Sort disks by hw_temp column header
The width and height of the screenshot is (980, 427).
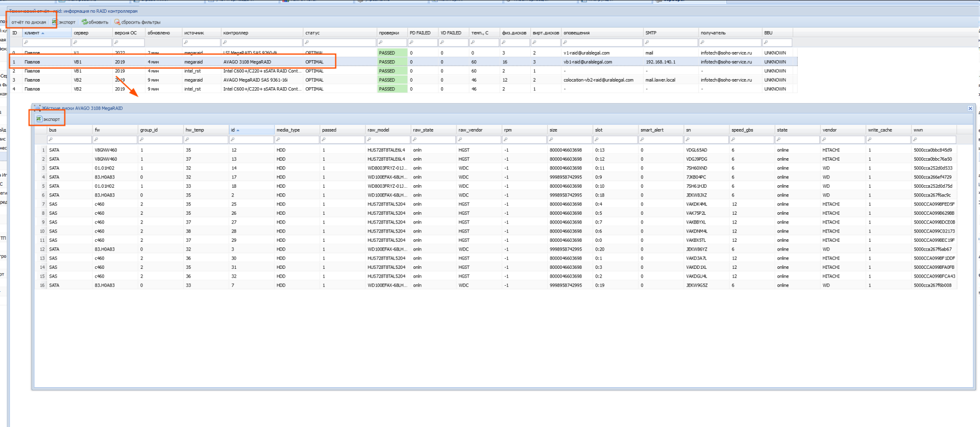pos(194,130)
